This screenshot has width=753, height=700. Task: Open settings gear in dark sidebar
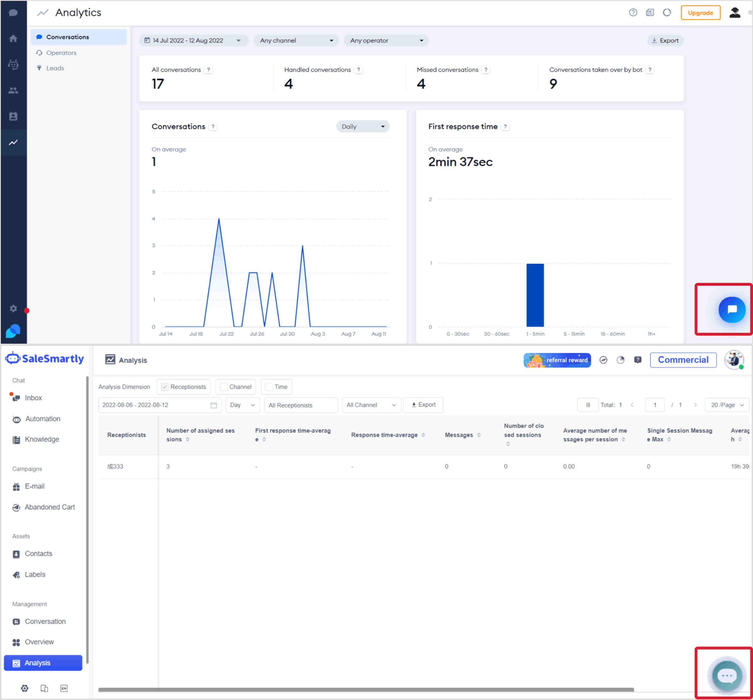pyautogui.click(x=13, y=308)
